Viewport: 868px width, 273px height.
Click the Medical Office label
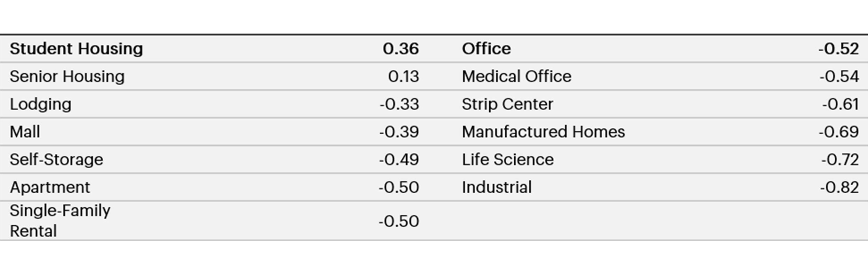[x=516, y=77]
